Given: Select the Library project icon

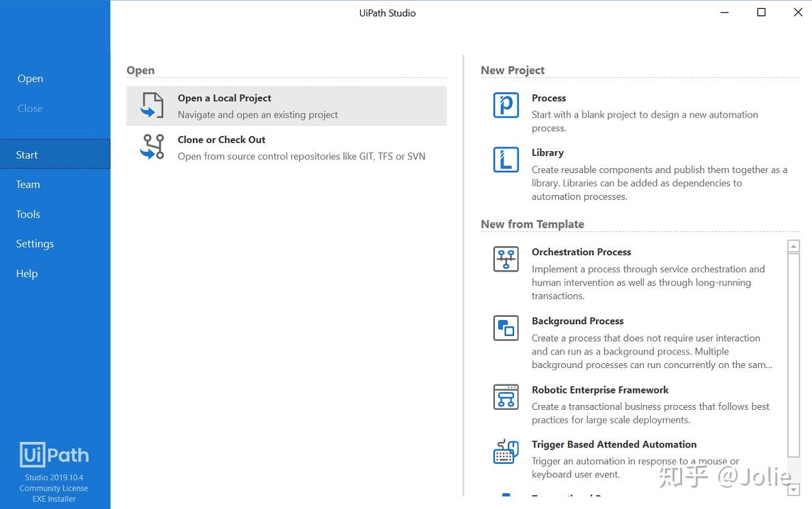Looking at the screenshot, I should (506, 160).
